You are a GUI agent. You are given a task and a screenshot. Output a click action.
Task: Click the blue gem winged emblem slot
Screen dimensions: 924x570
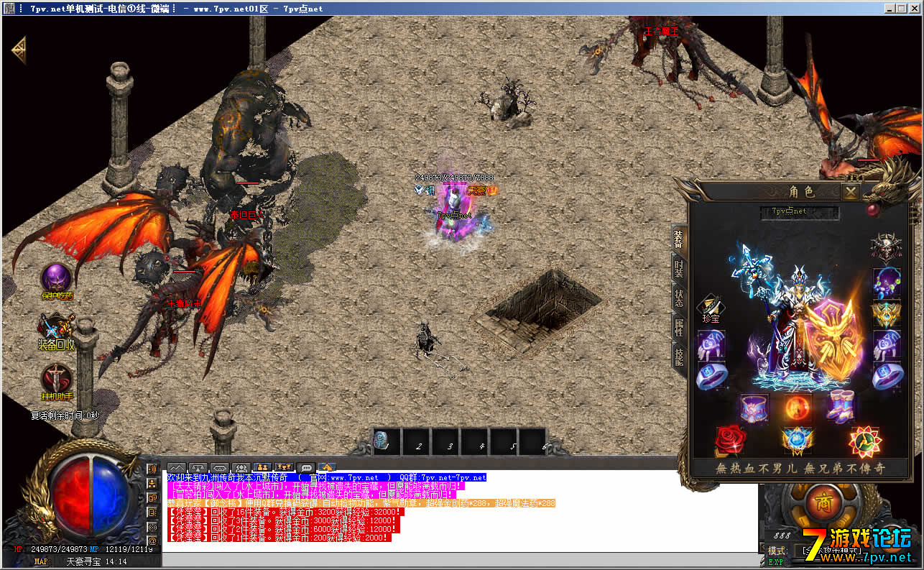(797, 441)
